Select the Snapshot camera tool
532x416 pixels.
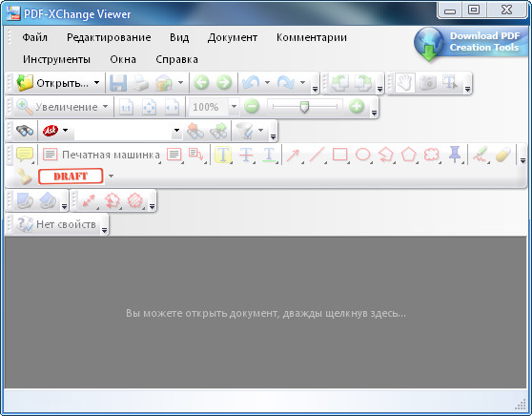pos(428,83)
